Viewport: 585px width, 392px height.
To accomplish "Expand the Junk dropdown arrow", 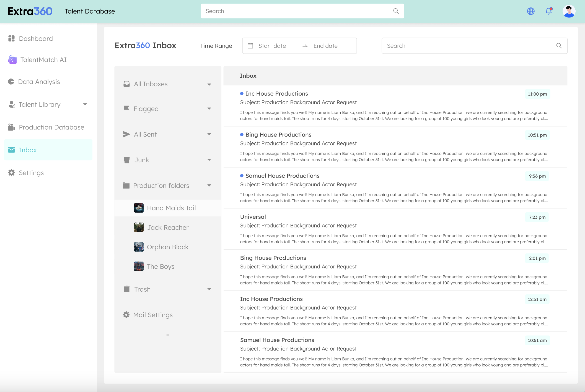I will [x=209, y=160].
